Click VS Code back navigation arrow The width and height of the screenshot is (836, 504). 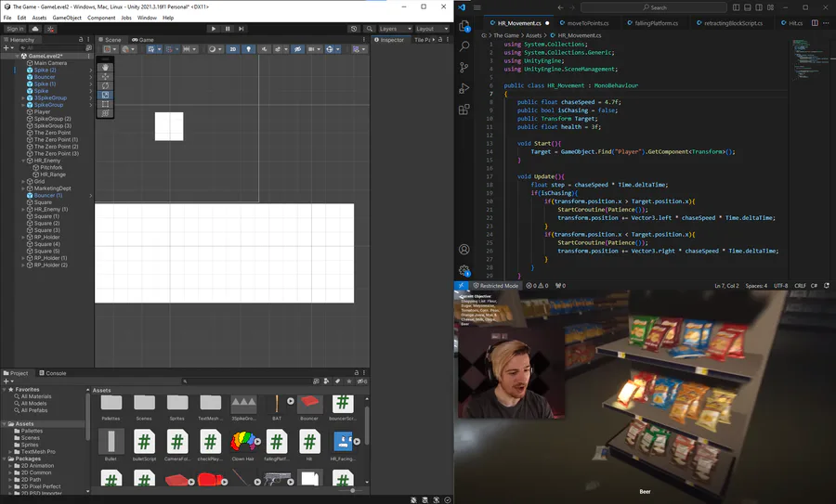tap(560, 7)
